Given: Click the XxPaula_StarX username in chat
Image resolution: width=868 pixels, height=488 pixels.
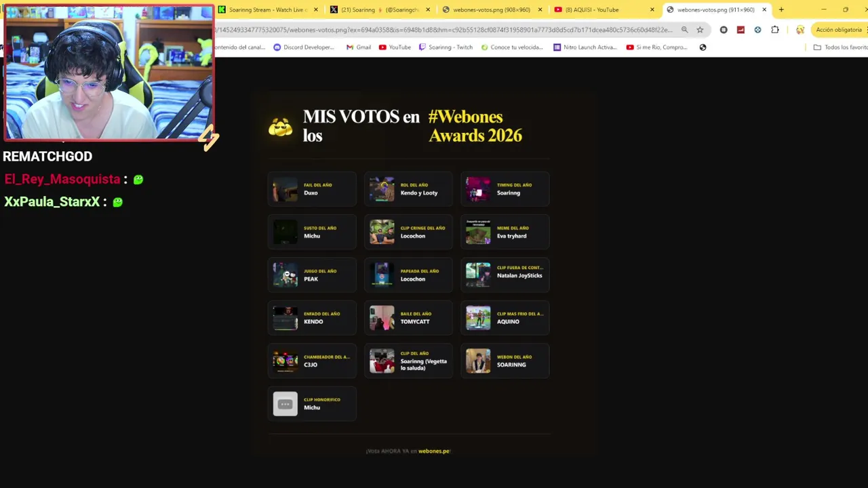Looking at the screenshot, I should pos(52,202).
